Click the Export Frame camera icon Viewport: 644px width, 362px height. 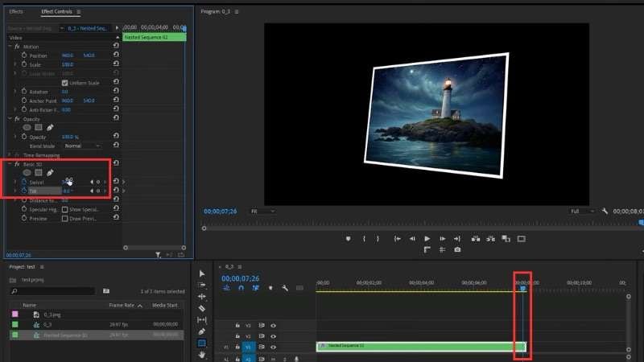457,249
